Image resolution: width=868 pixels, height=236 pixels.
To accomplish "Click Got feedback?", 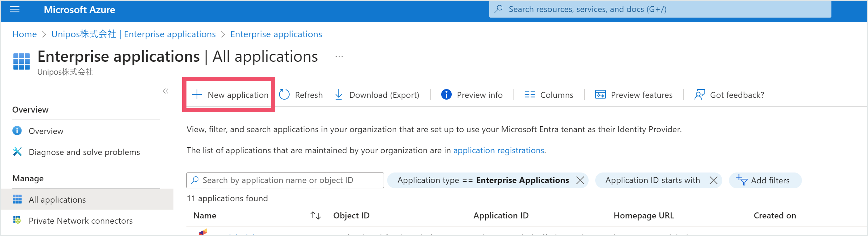I will [x=729, y=95].
